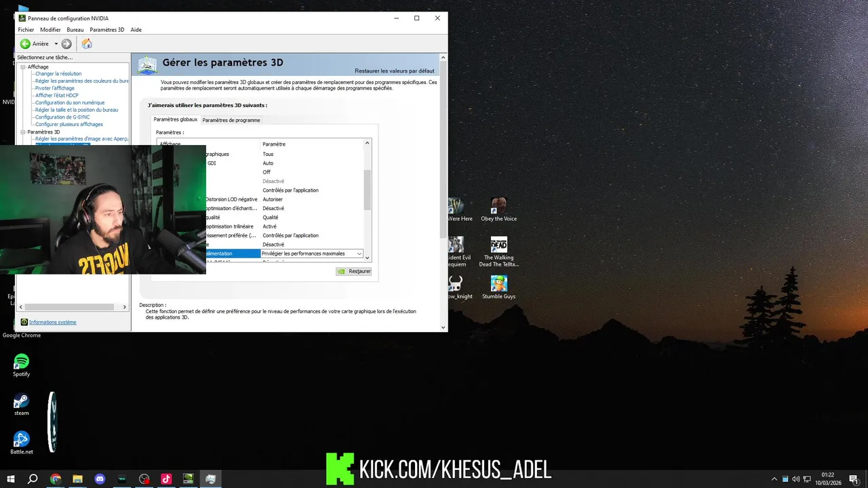The height and width of the screenshot is (488, 868).
Task: Open Battle.net desktop shortcut
Action: click(x=22, y=443)
